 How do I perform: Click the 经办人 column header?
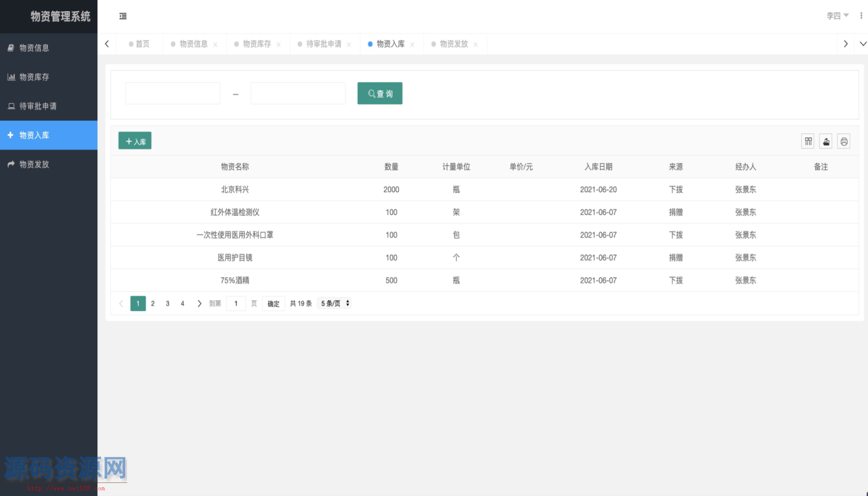click(746, 167)
